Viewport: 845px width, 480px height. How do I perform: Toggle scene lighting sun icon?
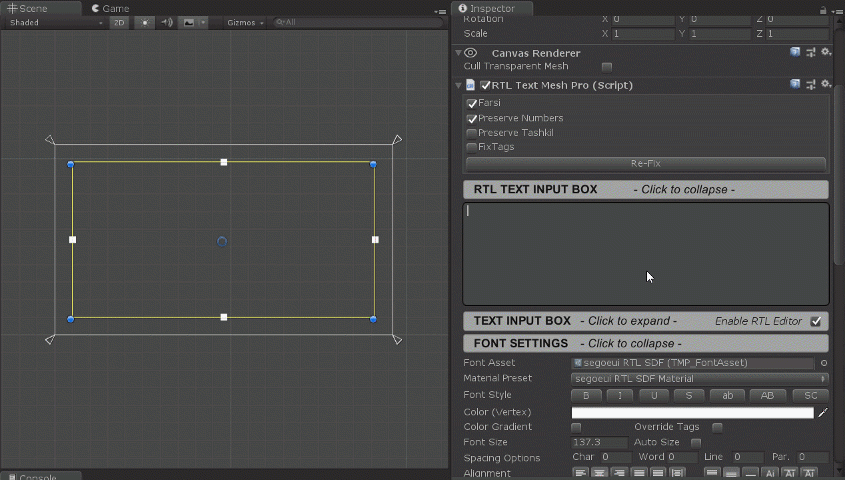145,23
